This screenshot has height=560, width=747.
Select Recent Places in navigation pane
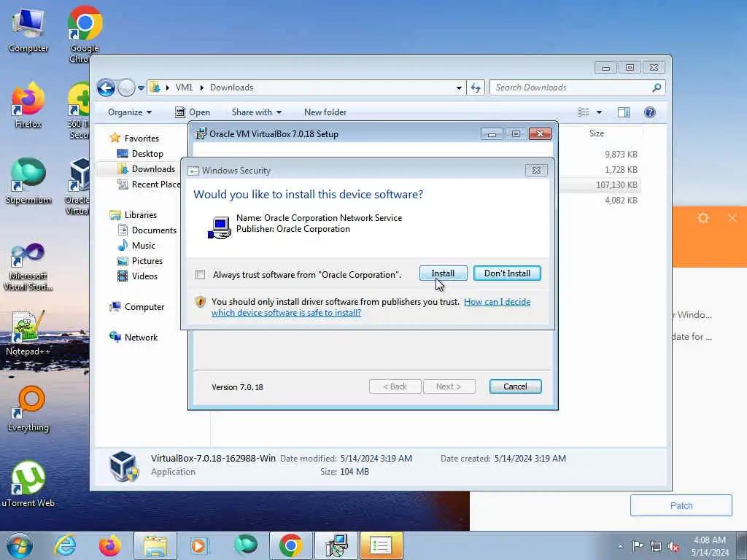pyautogui.click(x=149, y=184)
